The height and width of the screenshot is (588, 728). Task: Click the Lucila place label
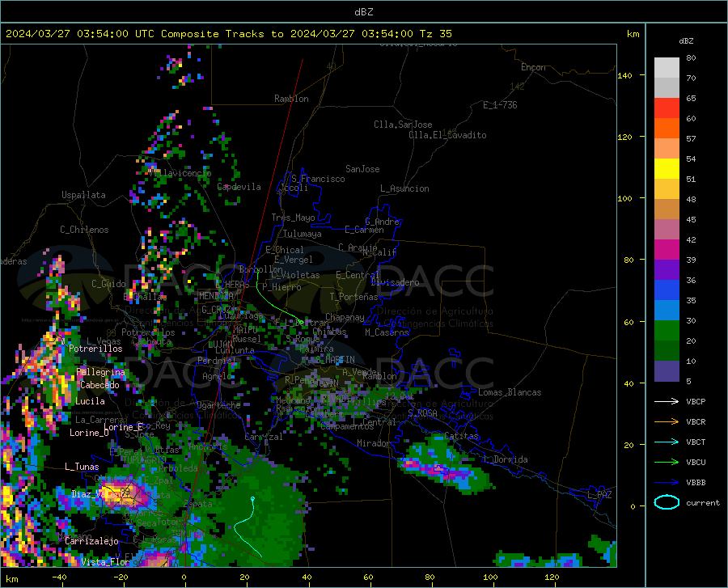(x=90, y=401)
